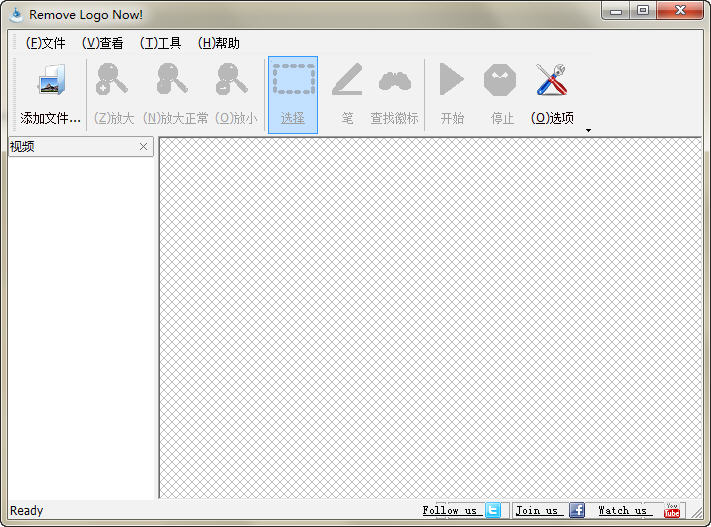
Task: Start processing with the 开始 play button
Action: (x=452, y=79)
